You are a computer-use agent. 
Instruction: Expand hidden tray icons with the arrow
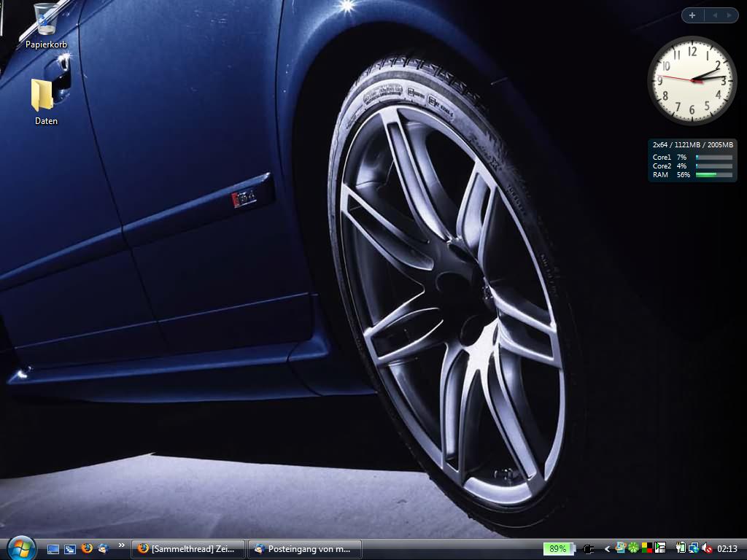pos(607,549)
